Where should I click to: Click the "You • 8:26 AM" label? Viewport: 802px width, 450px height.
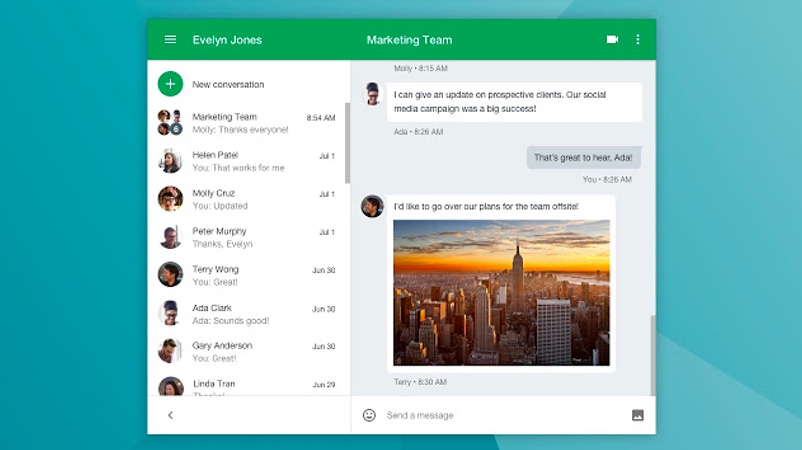607,179
